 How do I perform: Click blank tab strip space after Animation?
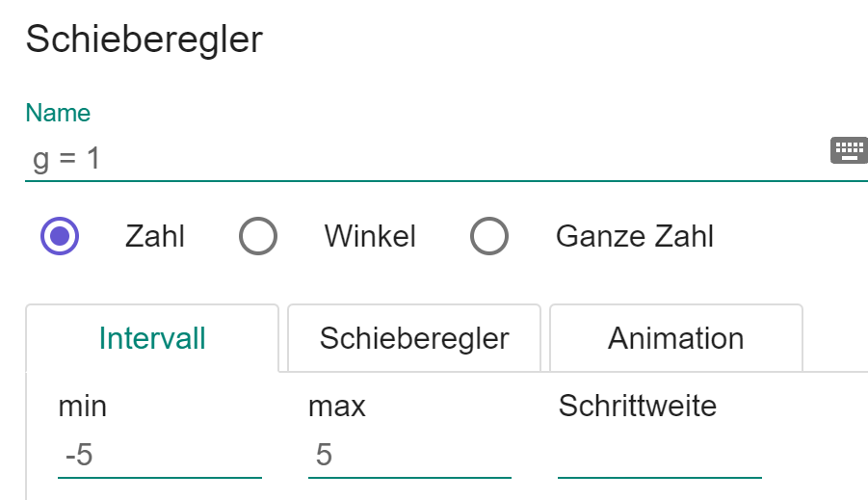pyautogui.click(x=834, y=338)
